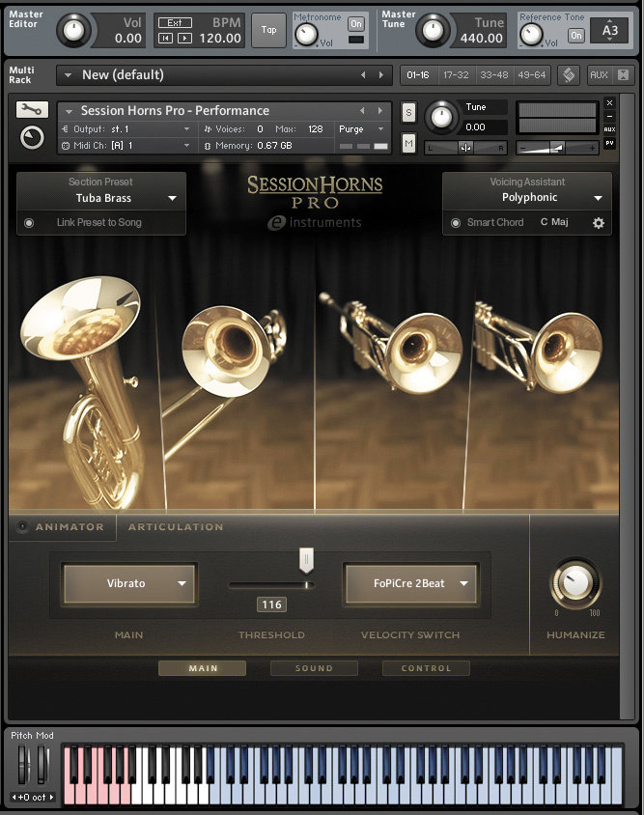Screen dimensions: 644x815
Task: Switch to the Articulation tab
Action: pos(176,526)
